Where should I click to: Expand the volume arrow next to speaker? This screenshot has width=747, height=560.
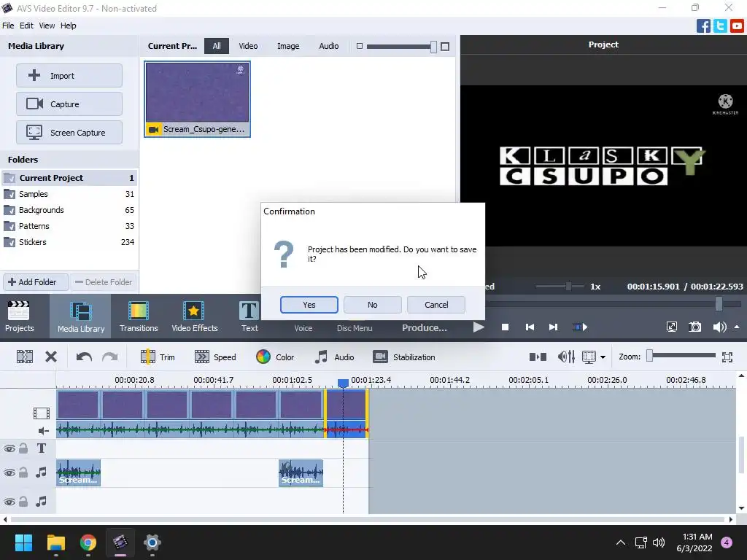(x=737, y=327)
